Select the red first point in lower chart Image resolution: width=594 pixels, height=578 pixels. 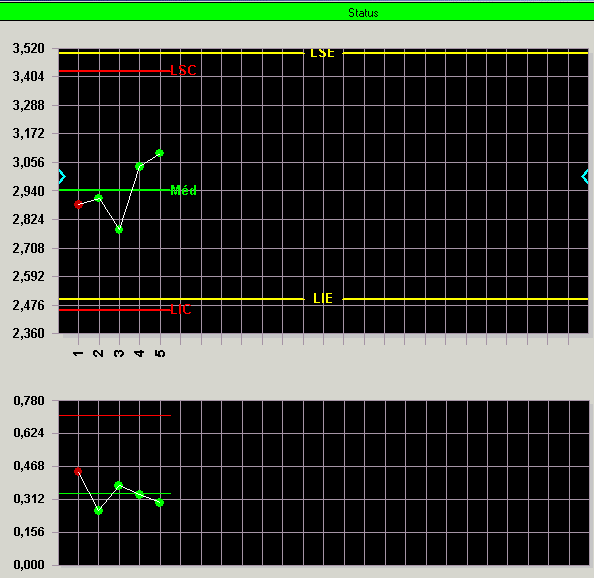78,472
